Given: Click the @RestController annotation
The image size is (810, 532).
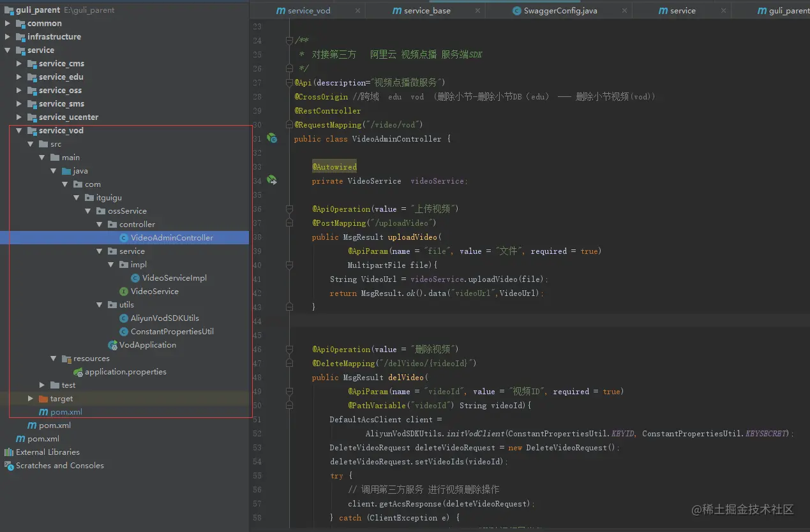Looking at the screenshot, I should click(x=327, y=110).
